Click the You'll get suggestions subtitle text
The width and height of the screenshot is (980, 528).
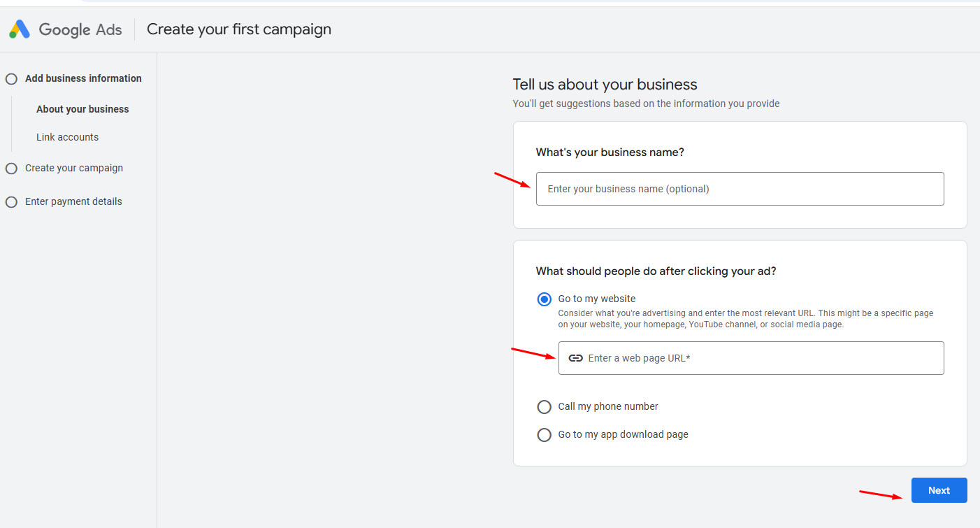tap(647, 104)
